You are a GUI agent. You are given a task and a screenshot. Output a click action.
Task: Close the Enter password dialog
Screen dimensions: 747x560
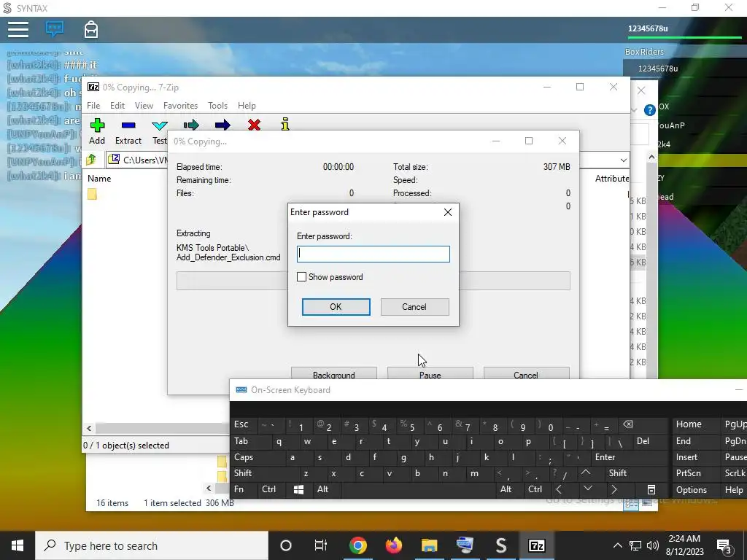pos(448,212)
